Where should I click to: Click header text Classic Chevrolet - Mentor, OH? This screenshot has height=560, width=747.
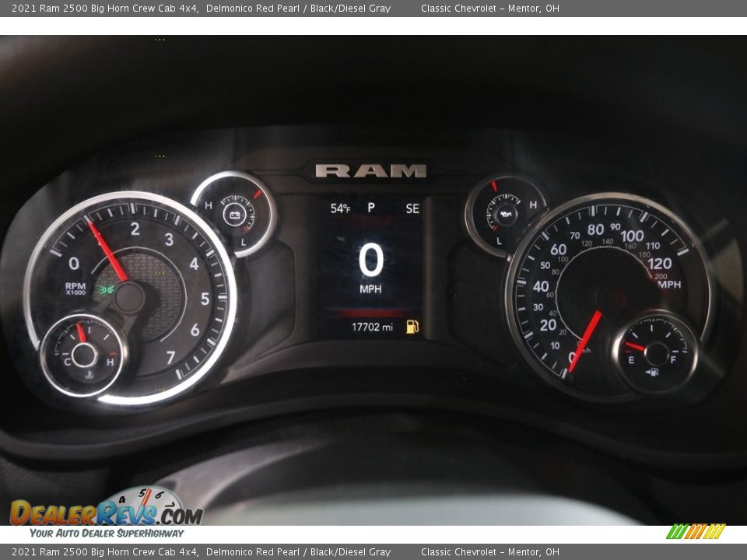[490, 8]
